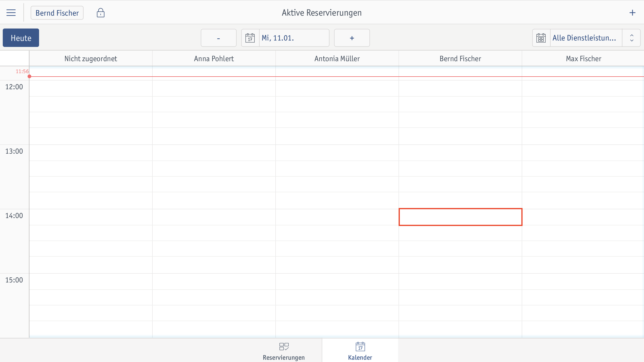Click the 14:00 time label
Image resolution: width=644 pixels, height=362 pixels.
coord(14,215)
